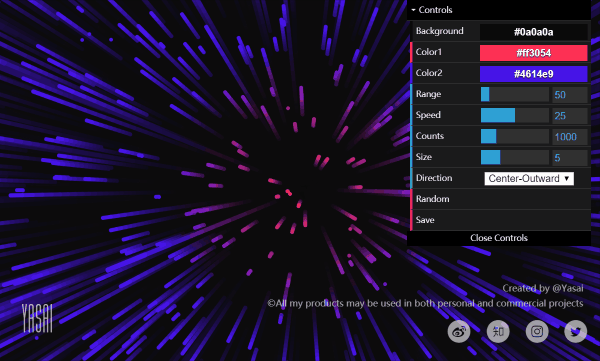Screen dimensions: 600x361
Task: Focus the Range value field showing 50
Action: point(570,95)
